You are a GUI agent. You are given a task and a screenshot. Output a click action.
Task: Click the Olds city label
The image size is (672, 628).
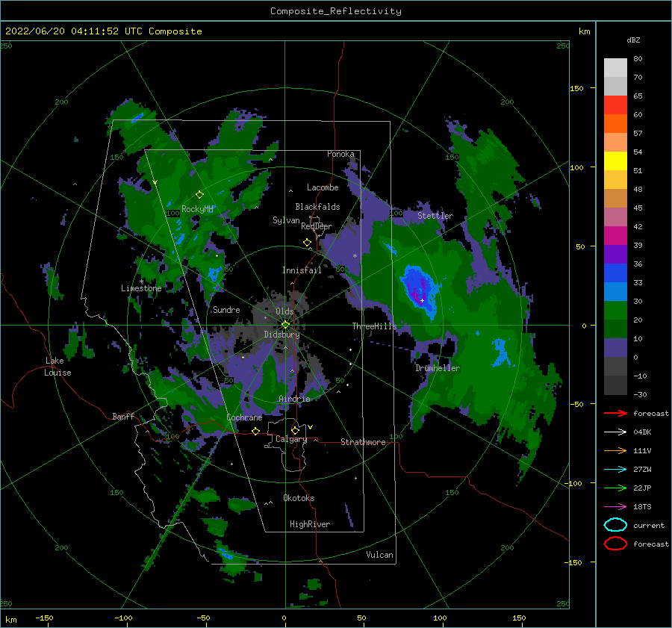tap(284, 311)
